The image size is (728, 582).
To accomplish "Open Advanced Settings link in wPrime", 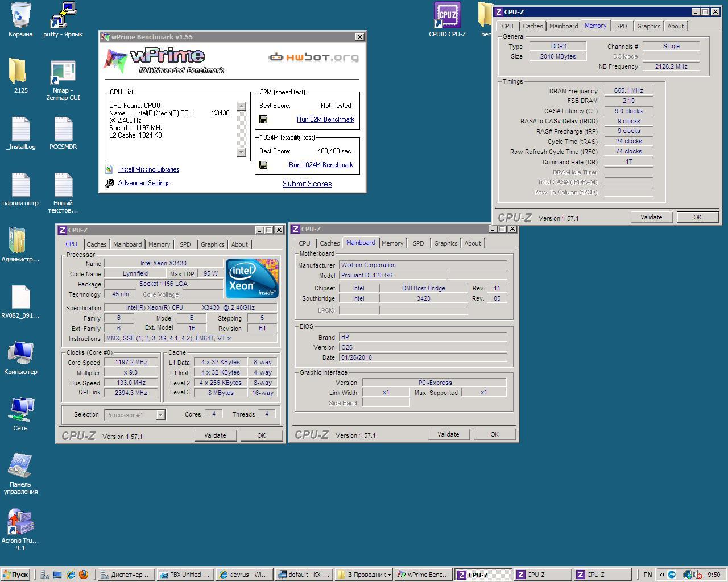I will [x=144, y=183].
